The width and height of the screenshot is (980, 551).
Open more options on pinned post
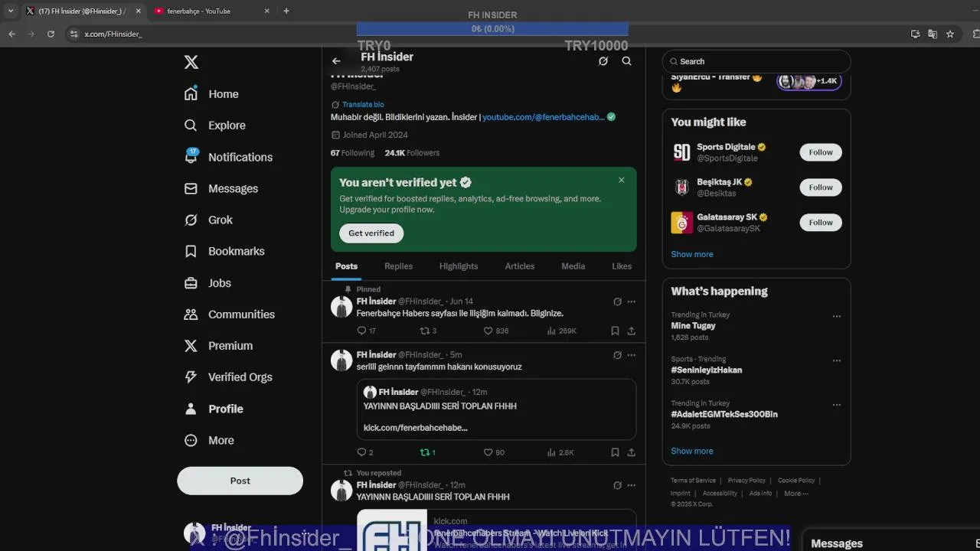pyautogui.click(x=632, y=302)
